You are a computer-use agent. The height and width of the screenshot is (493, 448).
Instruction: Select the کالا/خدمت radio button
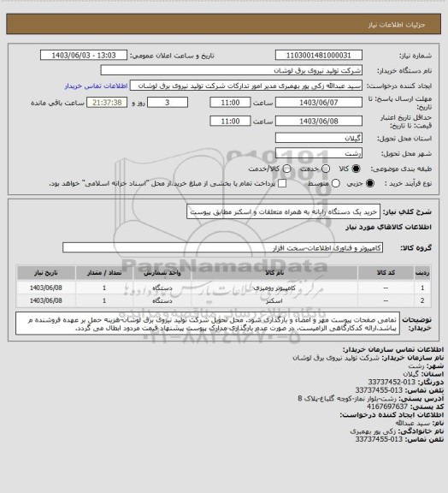tap(286, 169)
